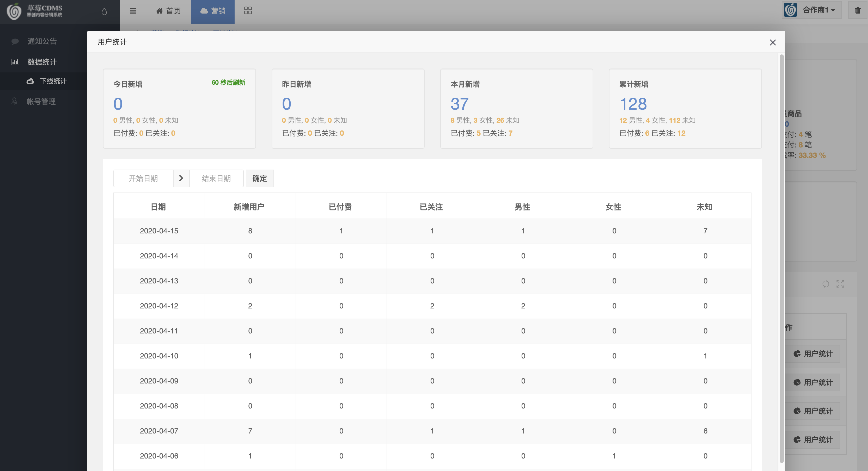Screen dimensions: 868x471
Task: Click the 2020-04-09 date cell
Action: tap(159, 381)
